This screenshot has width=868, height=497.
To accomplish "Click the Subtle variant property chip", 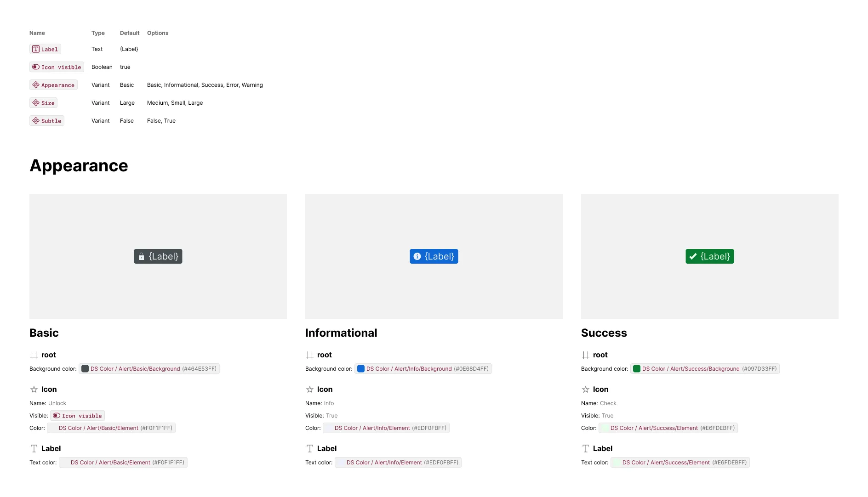I will coord(47,121).
